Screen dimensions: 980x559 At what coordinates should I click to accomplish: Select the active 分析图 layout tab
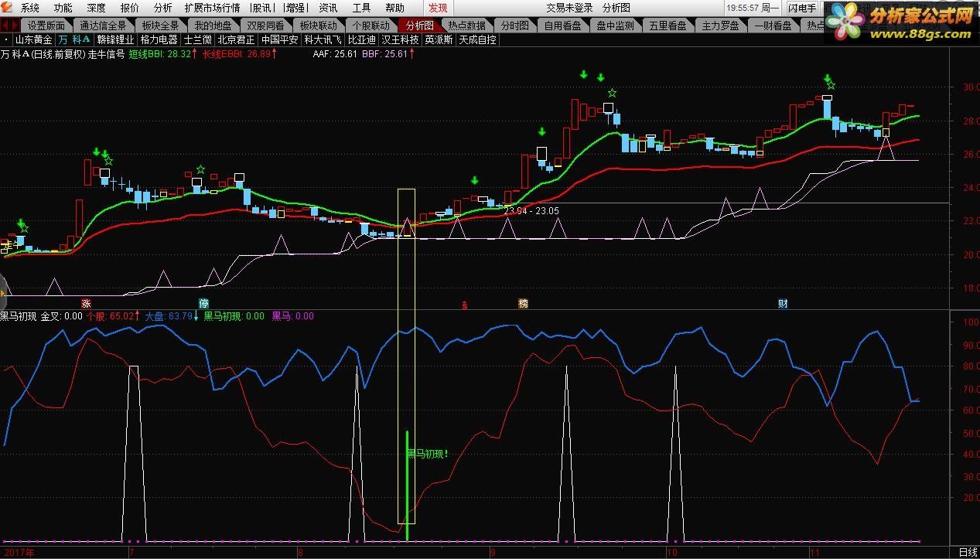pos(420,26)
